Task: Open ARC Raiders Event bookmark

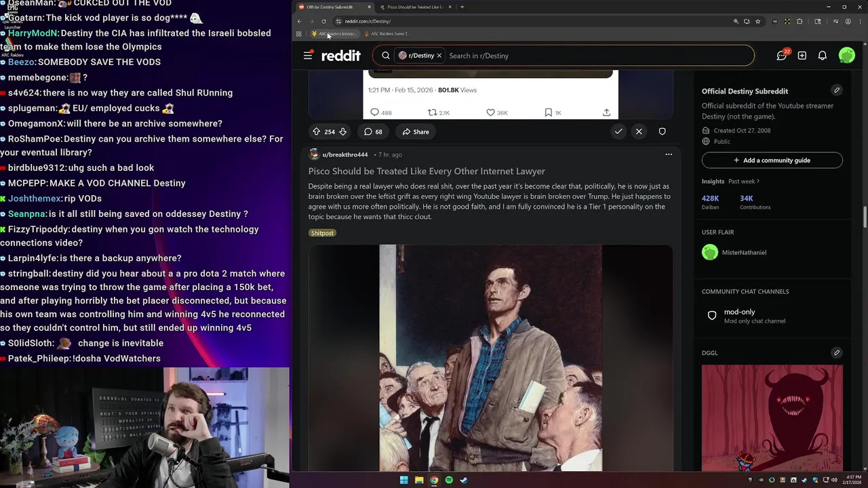Action: [387, 33]
